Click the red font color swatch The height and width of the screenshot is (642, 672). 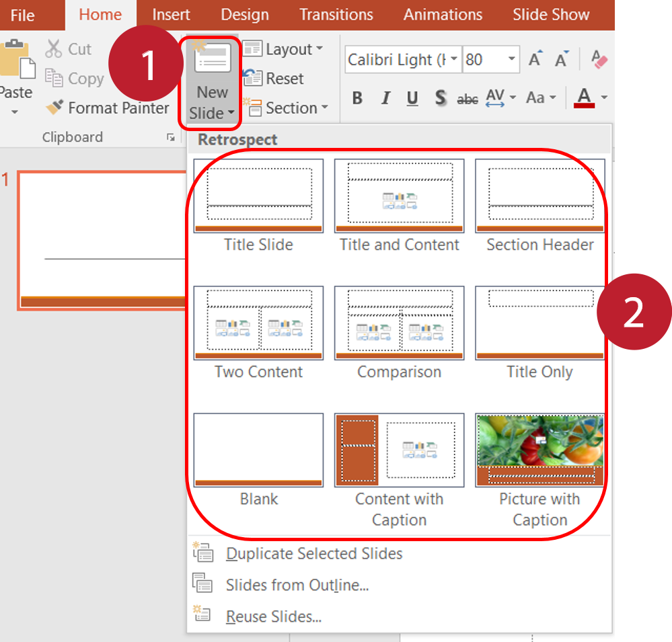click(x=585, y=99)
